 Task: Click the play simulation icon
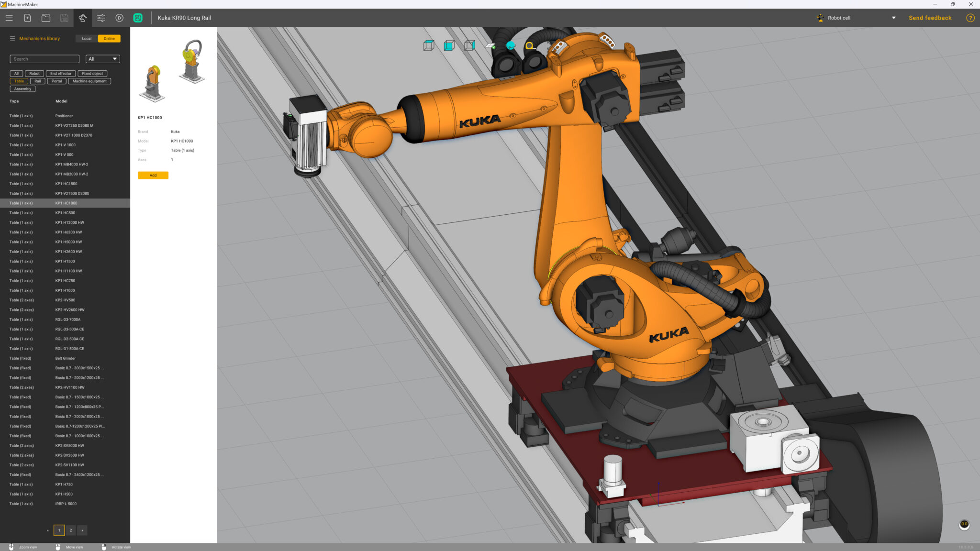[x=119, y=18]
